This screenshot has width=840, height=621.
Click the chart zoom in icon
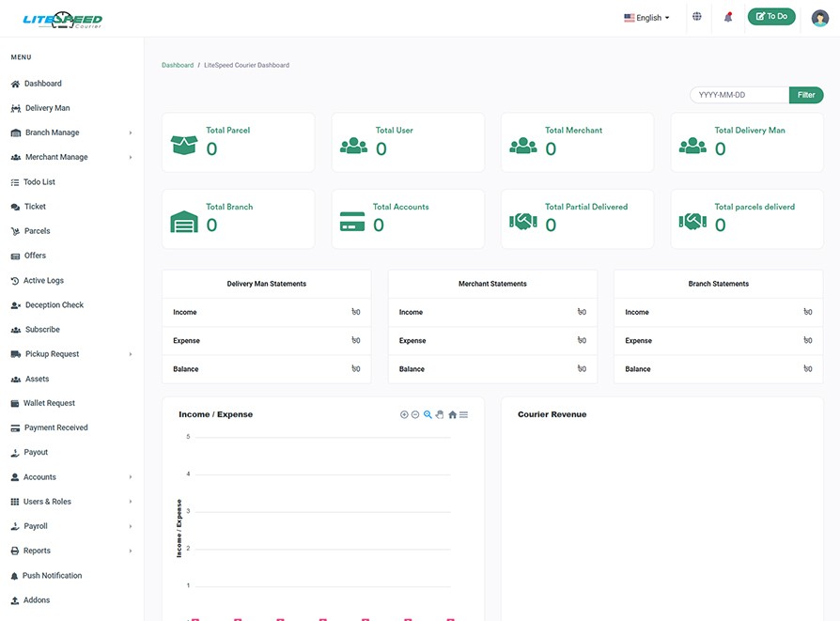[404, 414]
